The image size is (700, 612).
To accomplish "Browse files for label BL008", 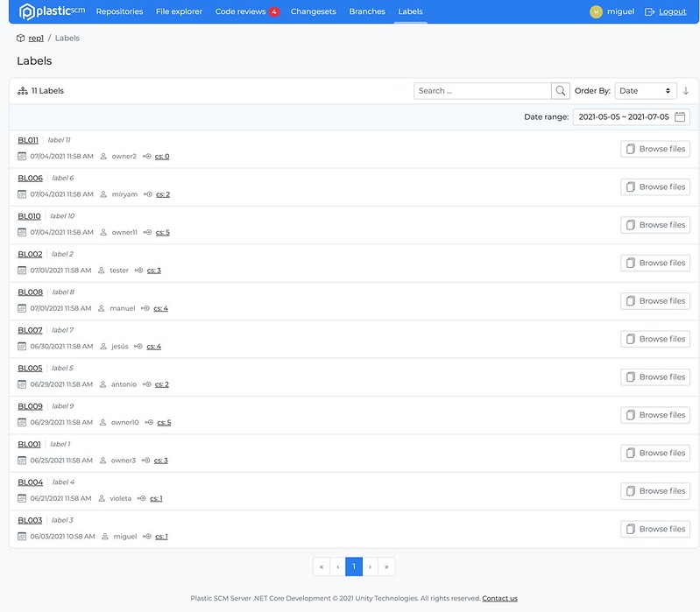I will coord(655,301).
